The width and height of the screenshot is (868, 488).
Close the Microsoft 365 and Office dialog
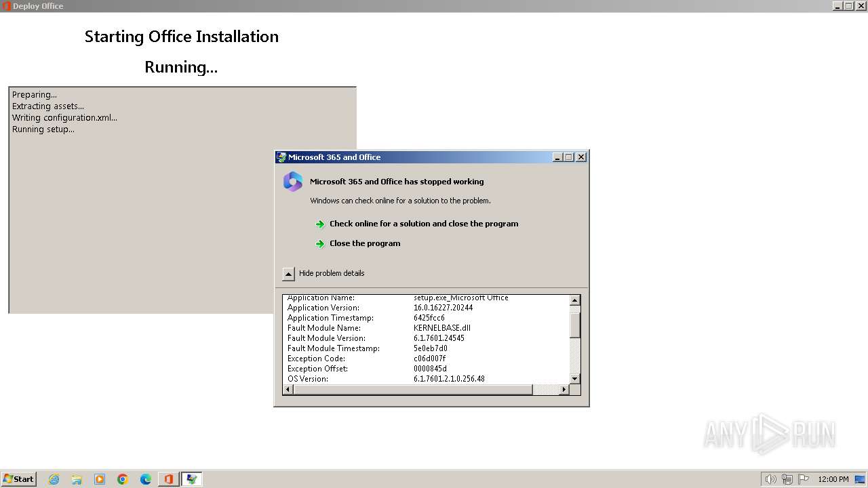(581, 157)
